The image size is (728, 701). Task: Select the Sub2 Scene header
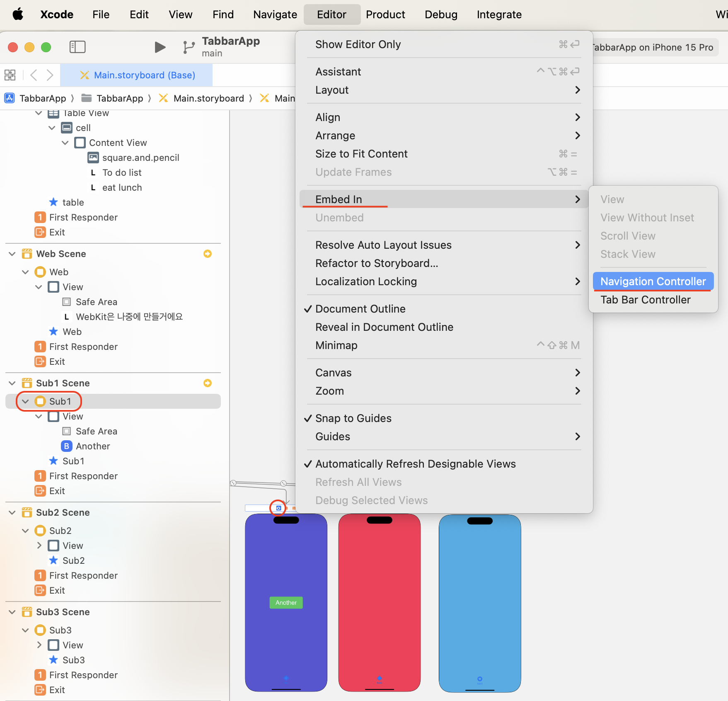click(x=56, y=512)
